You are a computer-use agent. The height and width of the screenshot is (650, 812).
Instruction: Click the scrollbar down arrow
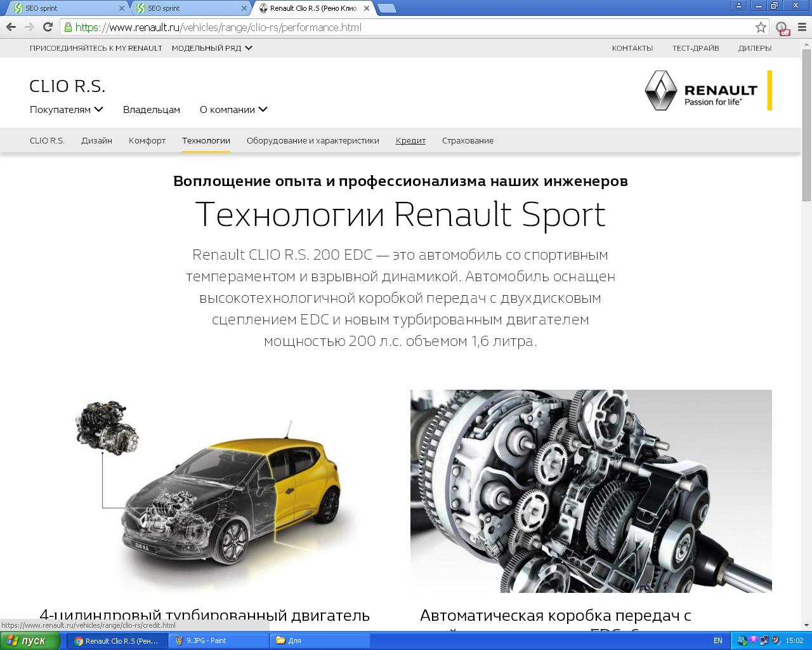coord(806,625)
